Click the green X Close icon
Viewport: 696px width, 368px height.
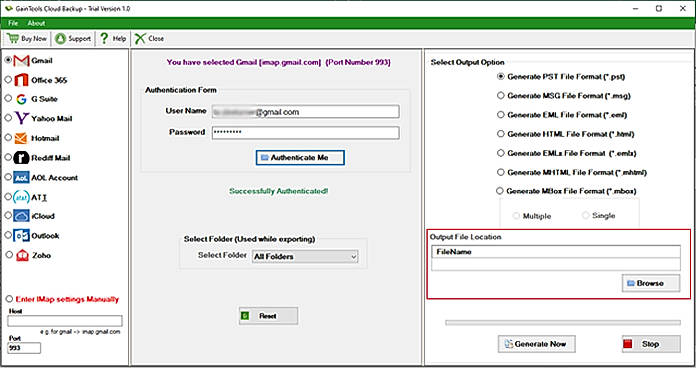tap(140, 39)
